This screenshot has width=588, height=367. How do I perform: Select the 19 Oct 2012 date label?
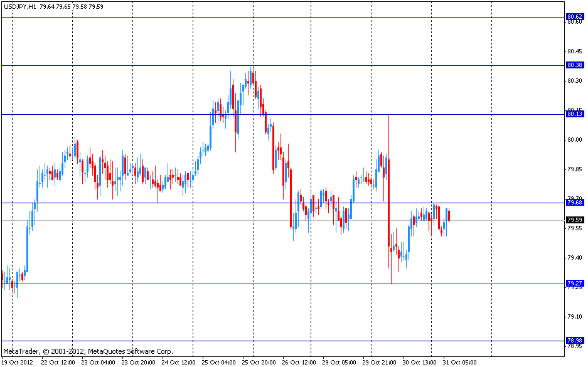[18, 362]
